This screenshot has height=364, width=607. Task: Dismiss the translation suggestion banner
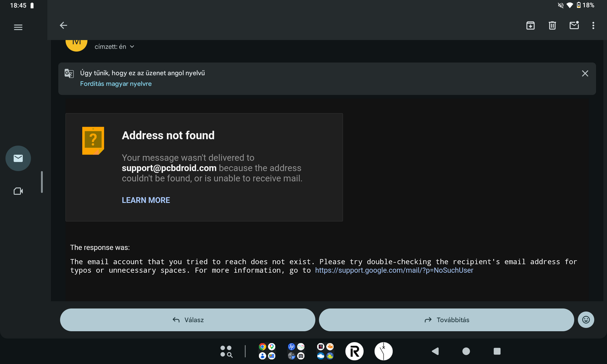click(x=585, y=74)
